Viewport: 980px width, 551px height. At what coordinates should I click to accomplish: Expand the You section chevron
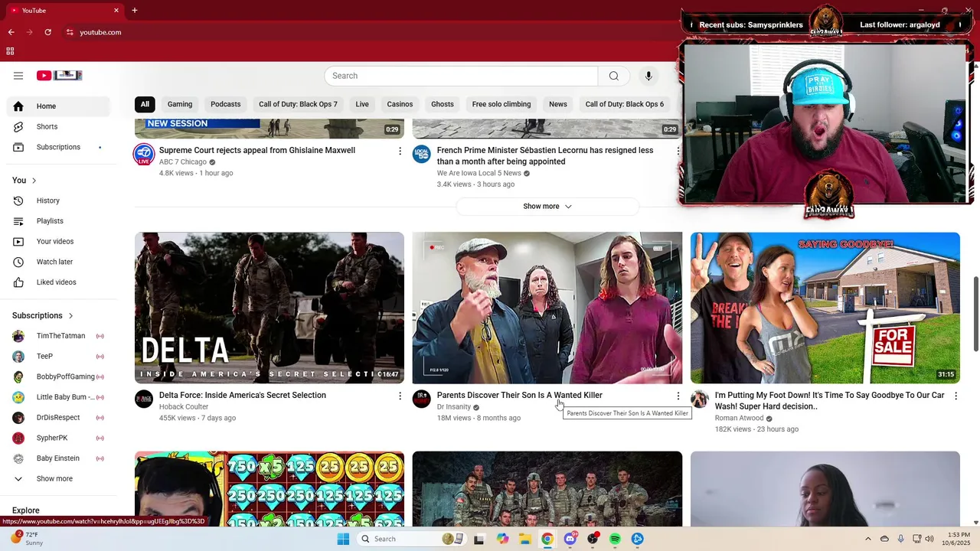pyautogui.click(x=34, y=181)
